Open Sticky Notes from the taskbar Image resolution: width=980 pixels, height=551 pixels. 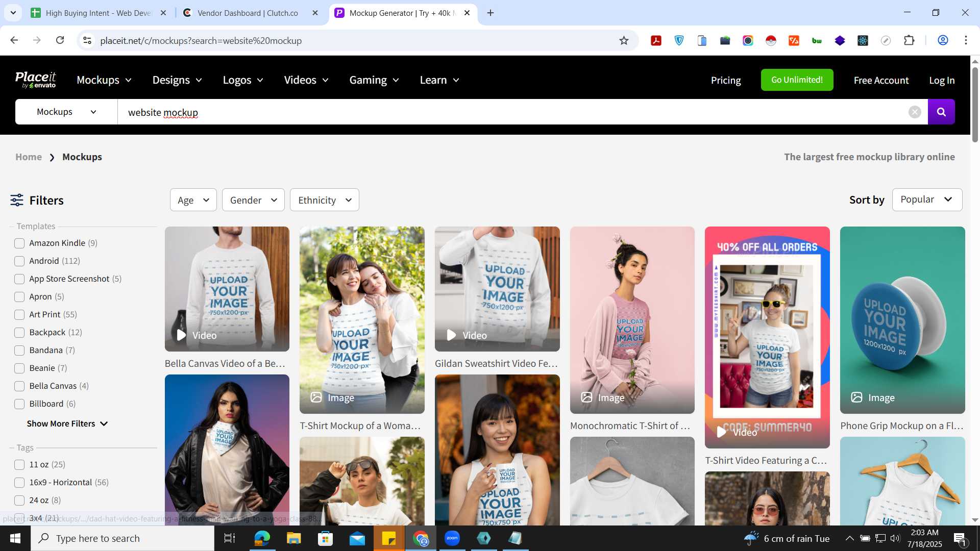[x=389, y=538]
